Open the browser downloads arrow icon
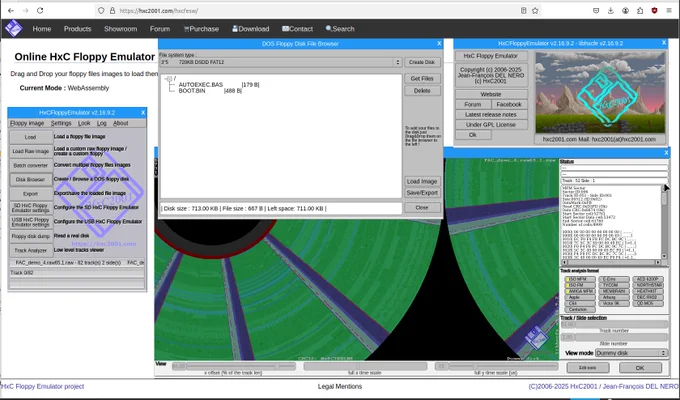This screenshot has width=680, height=400. point(611,10)
